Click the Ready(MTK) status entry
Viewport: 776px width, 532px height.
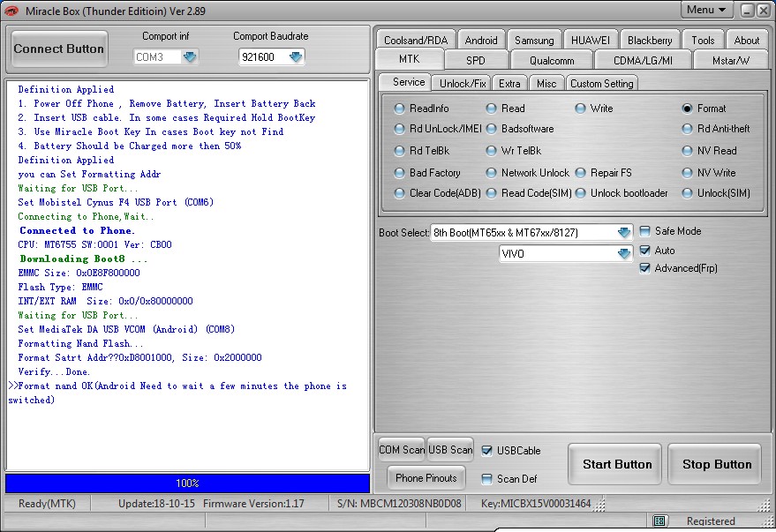click(x=47, y=503)
